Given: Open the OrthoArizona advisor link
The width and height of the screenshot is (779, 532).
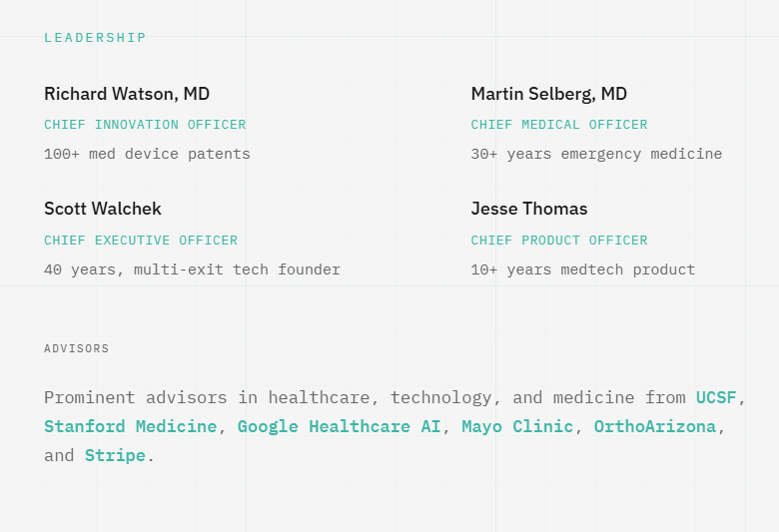Looking at the screenshot, I should tap(654, 426).
